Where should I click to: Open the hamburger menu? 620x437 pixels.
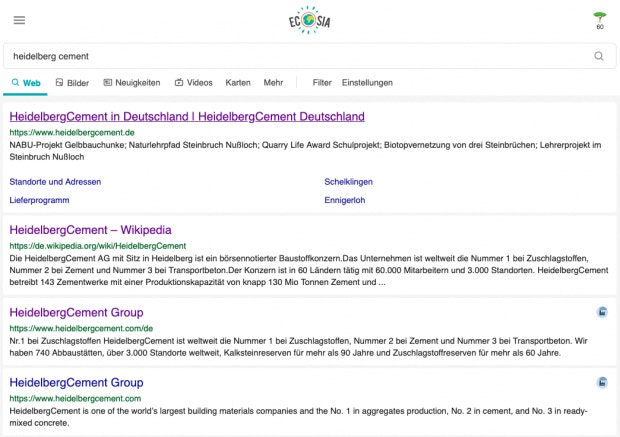[x=19, y=20]
